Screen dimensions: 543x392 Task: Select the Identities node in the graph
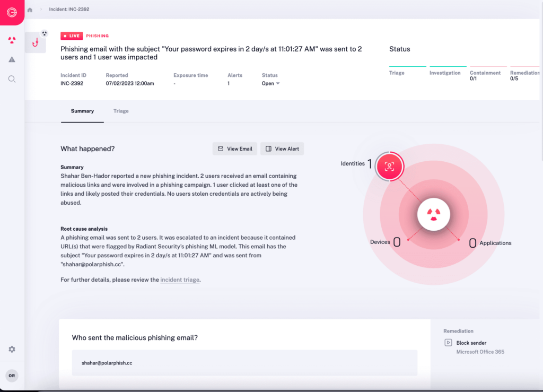390,166
